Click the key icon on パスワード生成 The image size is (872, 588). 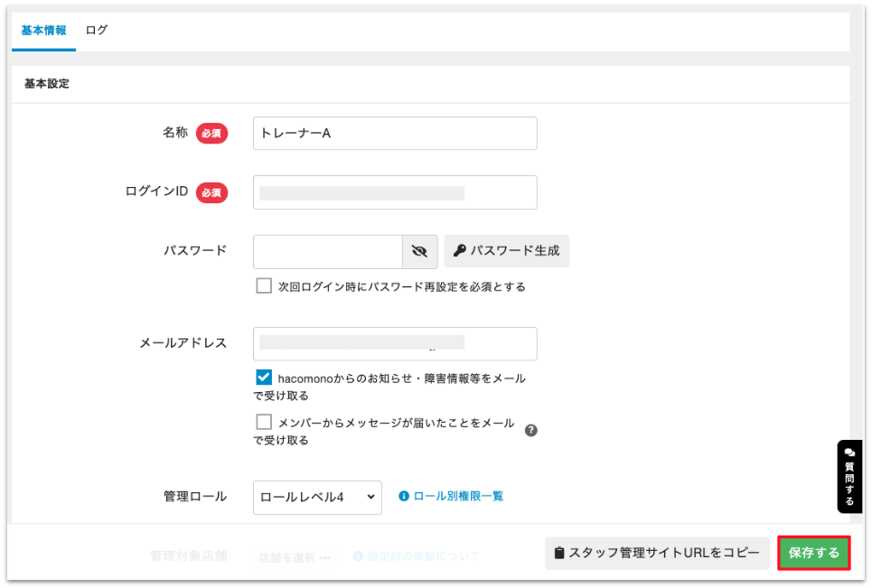(459, 251)
